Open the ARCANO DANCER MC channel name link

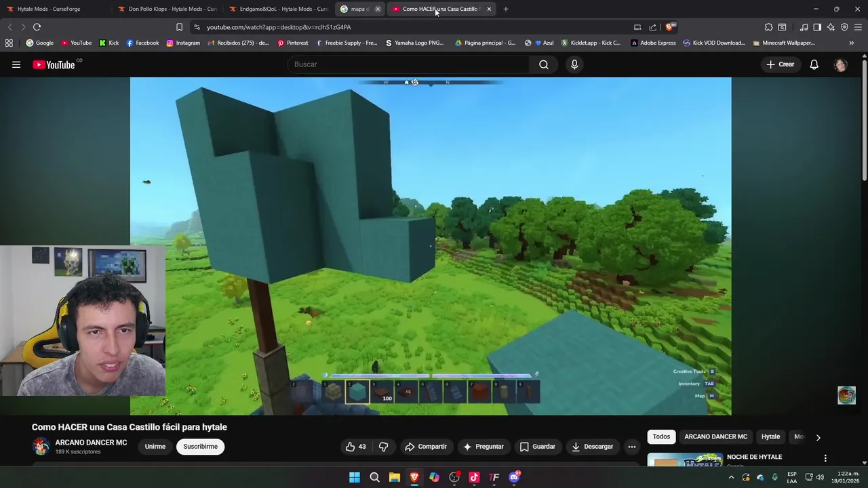click(91, 443)
